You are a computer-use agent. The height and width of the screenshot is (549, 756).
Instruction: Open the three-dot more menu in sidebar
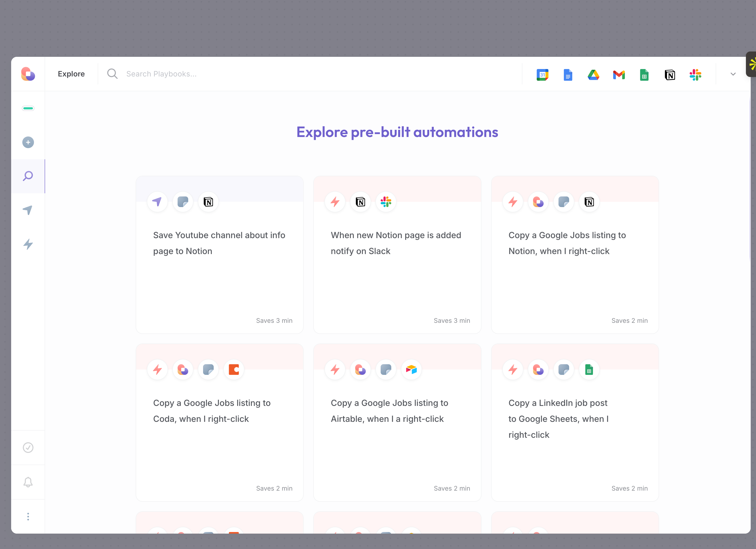28,516
